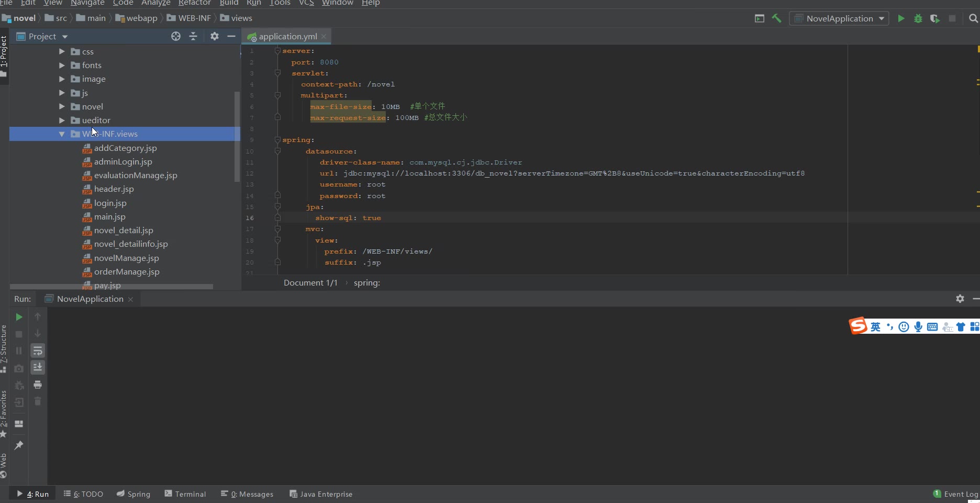
Task: Rerun NovelApplication in Run panel
Action: coord(19,317)
